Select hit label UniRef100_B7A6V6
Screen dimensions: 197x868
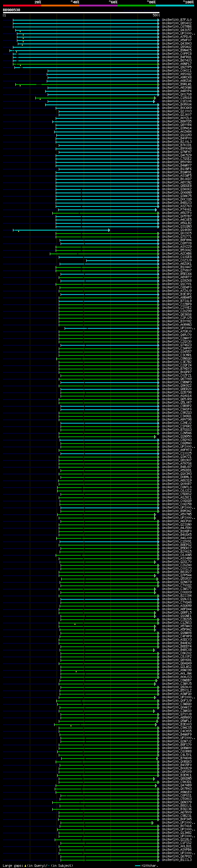point(176,758)
